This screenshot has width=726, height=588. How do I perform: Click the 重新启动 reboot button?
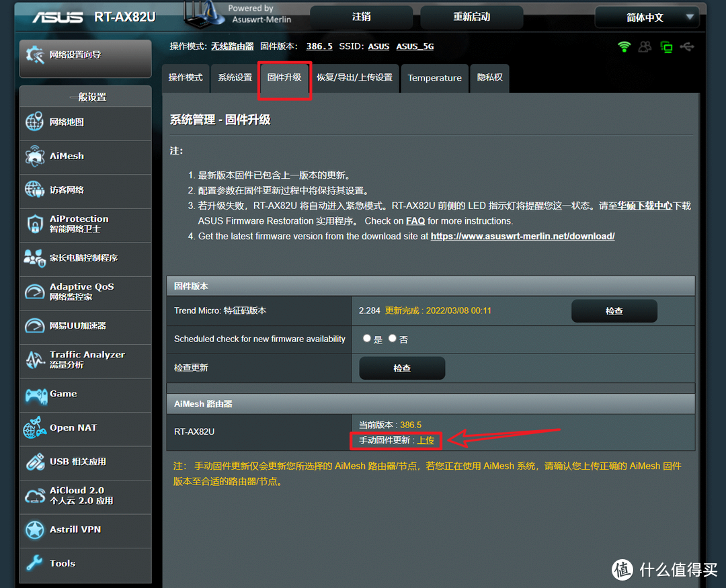click(471, 17)
